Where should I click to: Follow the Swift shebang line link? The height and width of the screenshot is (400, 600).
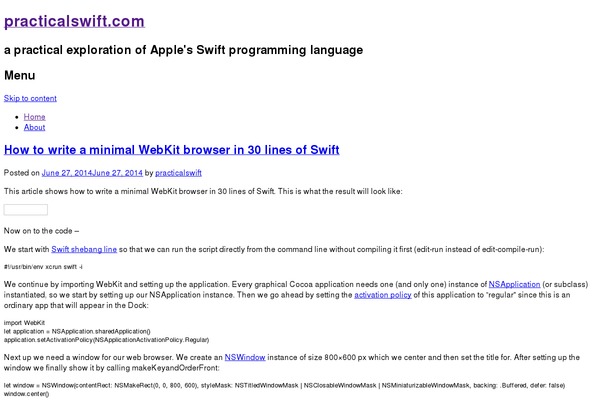point(84,250)
